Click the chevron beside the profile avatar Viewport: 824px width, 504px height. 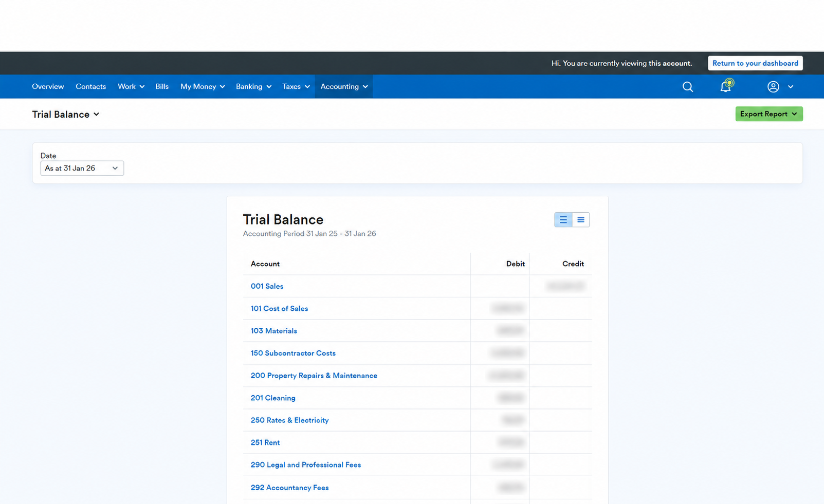(791, 87)
